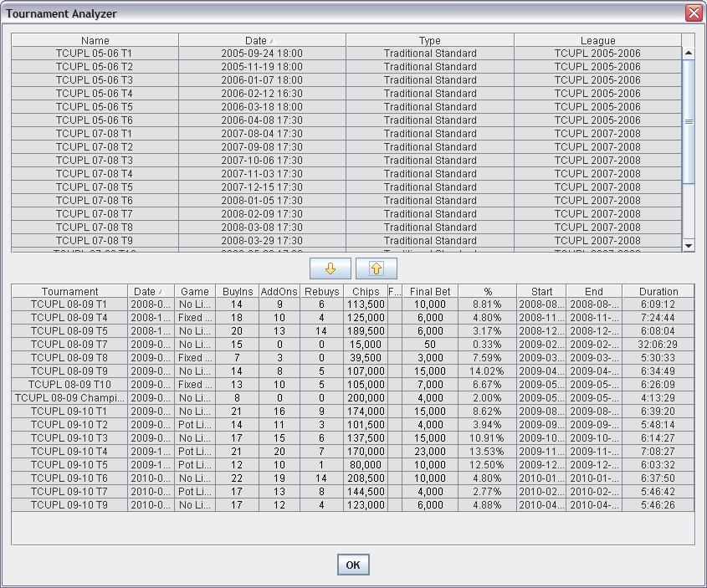
Task: Sort the upper table by the Name column
Action: [x=95, y=40]
